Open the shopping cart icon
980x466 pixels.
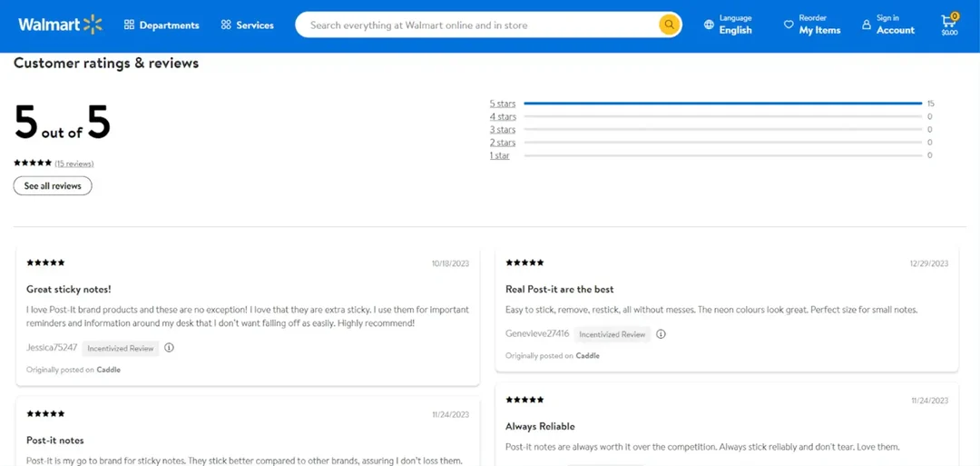(x=949, y=20)
